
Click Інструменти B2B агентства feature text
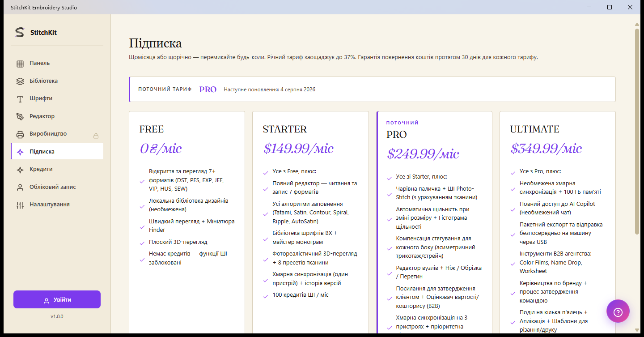pos(555,262)
